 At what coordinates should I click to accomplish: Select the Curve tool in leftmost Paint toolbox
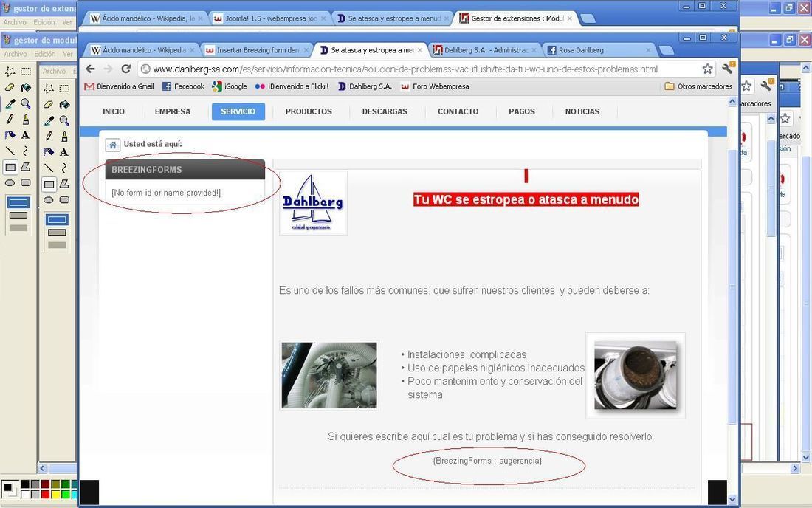coord(25,151)
